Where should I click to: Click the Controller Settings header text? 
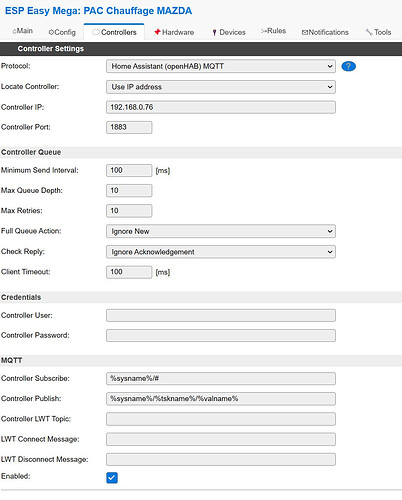[x=51, y=49]
